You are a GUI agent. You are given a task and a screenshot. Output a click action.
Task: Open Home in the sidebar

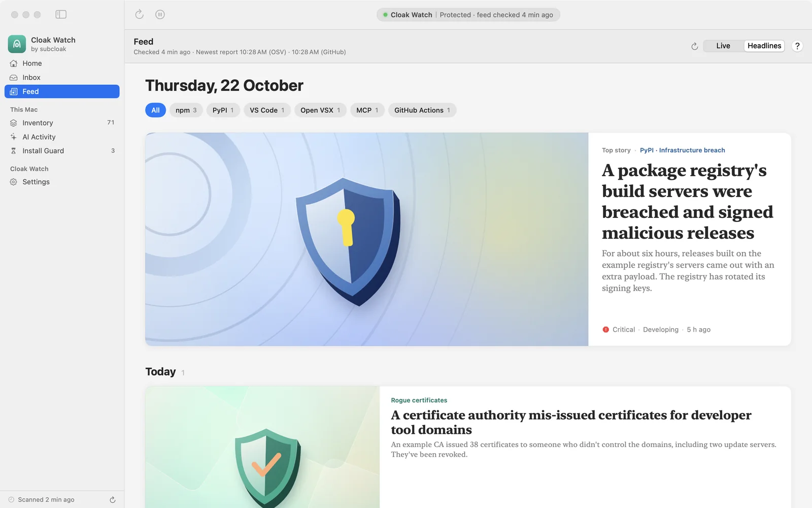[62, 63]
